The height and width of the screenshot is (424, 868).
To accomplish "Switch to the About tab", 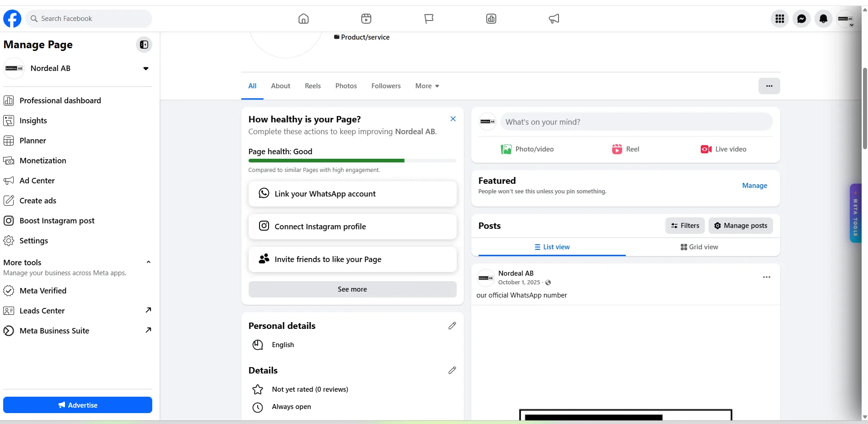I will (280, 86).
